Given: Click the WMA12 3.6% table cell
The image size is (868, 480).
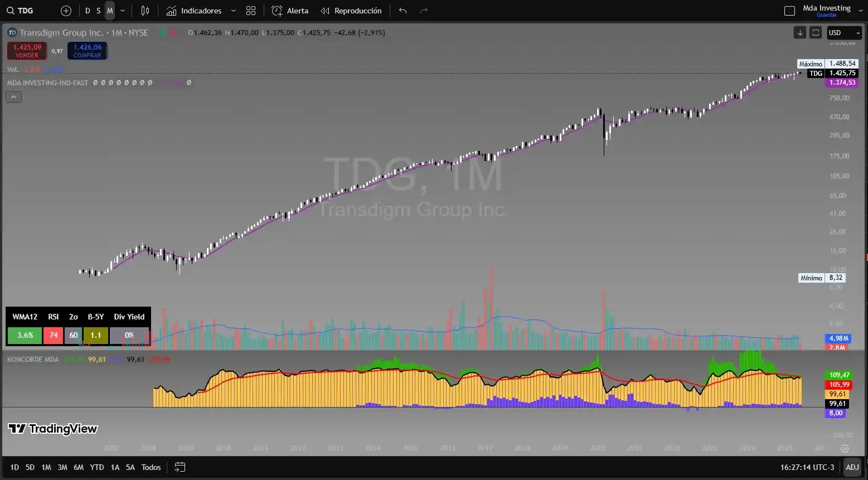Looking at the screenshot, I should [25, 335].
